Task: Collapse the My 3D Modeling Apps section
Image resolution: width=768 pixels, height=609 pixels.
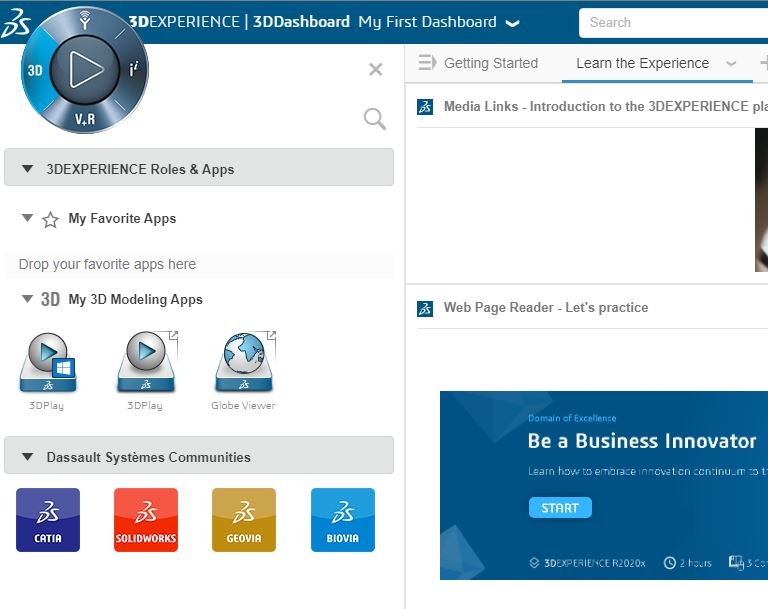Action: click(28, 299)
